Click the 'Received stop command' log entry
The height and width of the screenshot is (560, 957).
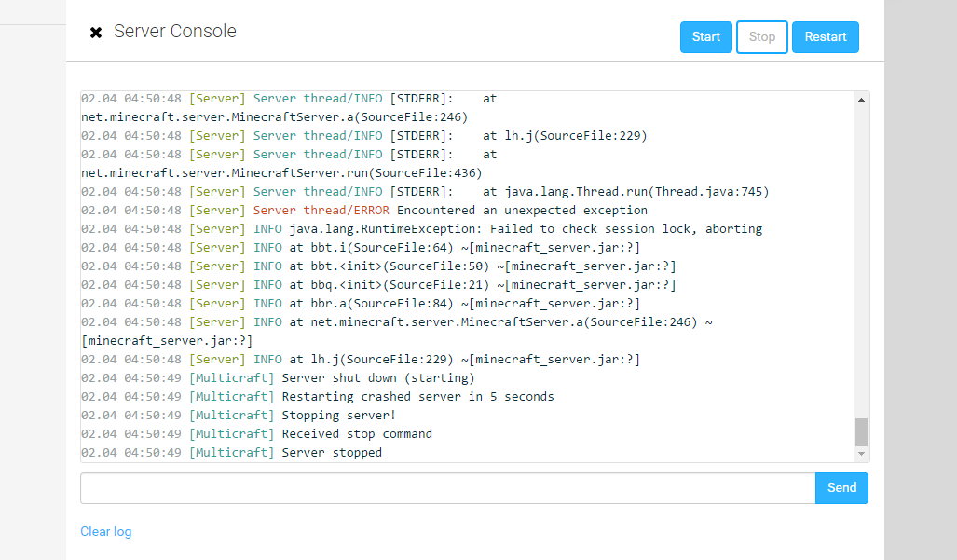click(x=356, y=434)
